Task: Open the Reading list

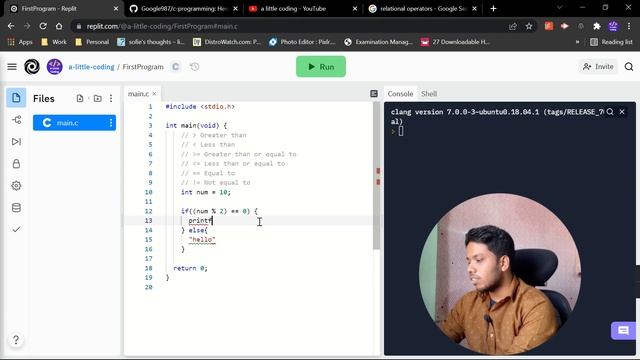Action: [x=611, y=42]
